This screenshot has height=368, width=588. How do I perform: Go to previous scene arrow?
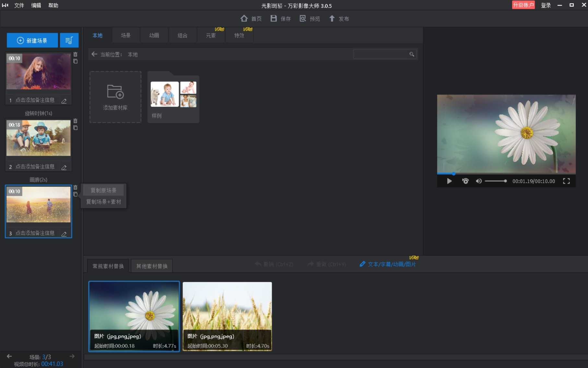9,356
